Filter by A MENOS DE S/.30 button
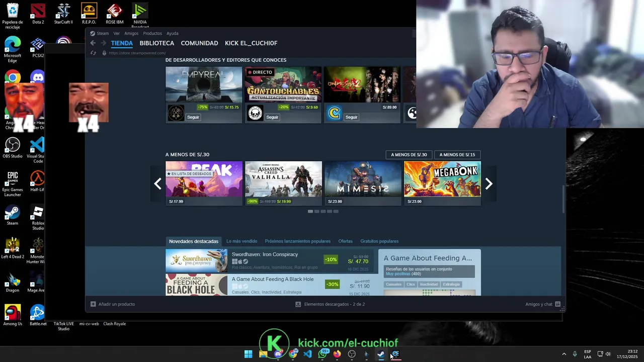644x362 pixels. pyautogui.click(x=409, y=155)
